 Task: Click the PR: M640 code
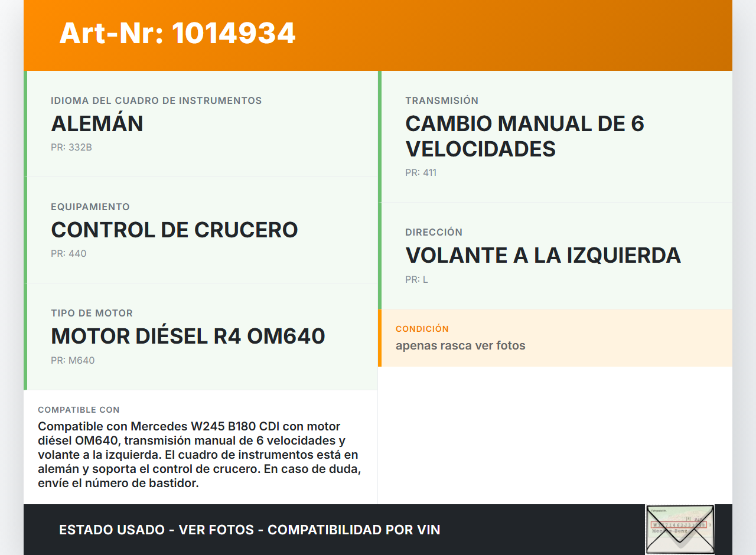[73, 360]
